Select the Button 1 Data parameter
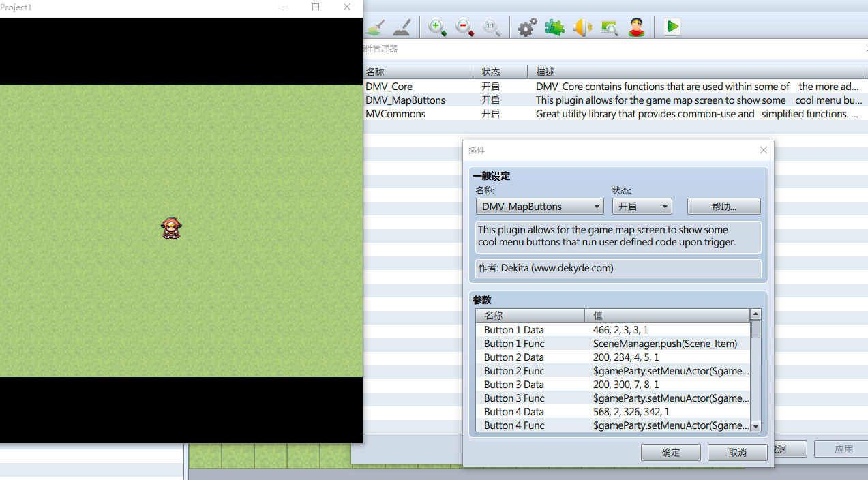Image resolution: width=868 pixels, height=480 pixels. [613, 330]
